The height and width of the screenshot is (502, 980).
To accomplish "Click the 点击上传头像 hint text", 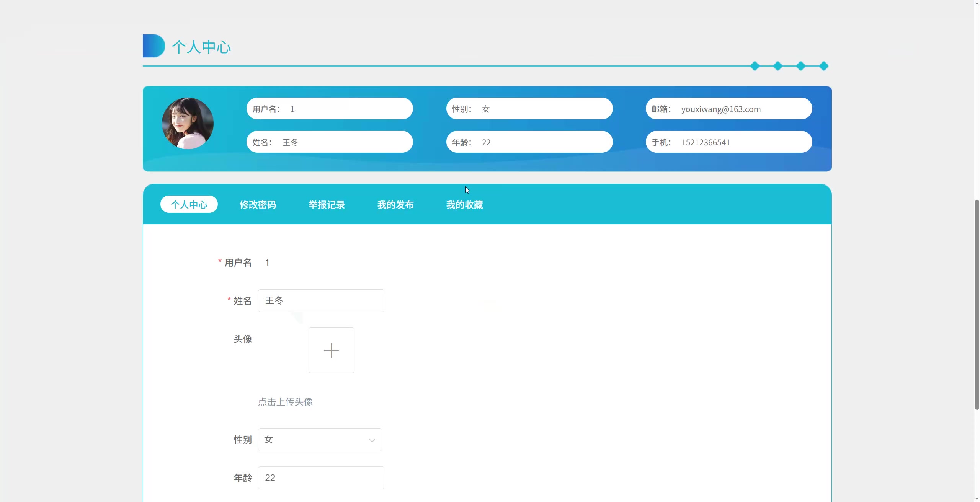I will [x=285, y=402].
